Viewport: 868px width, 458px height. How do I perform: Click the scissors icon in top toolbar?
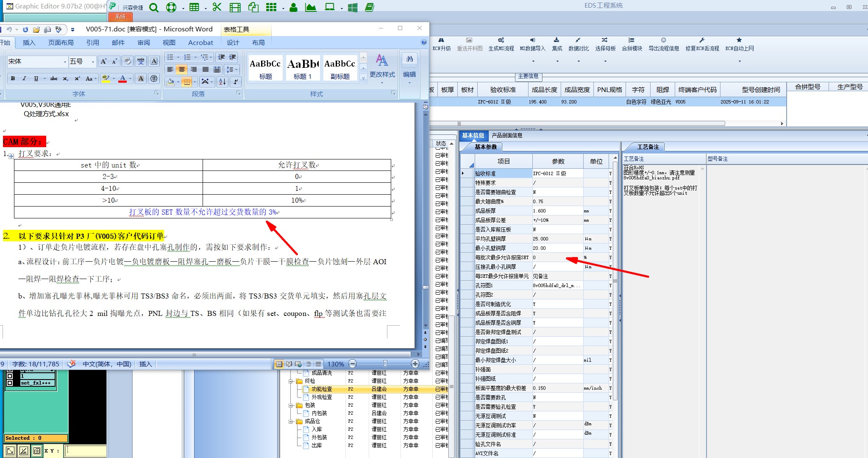(217, 7)
